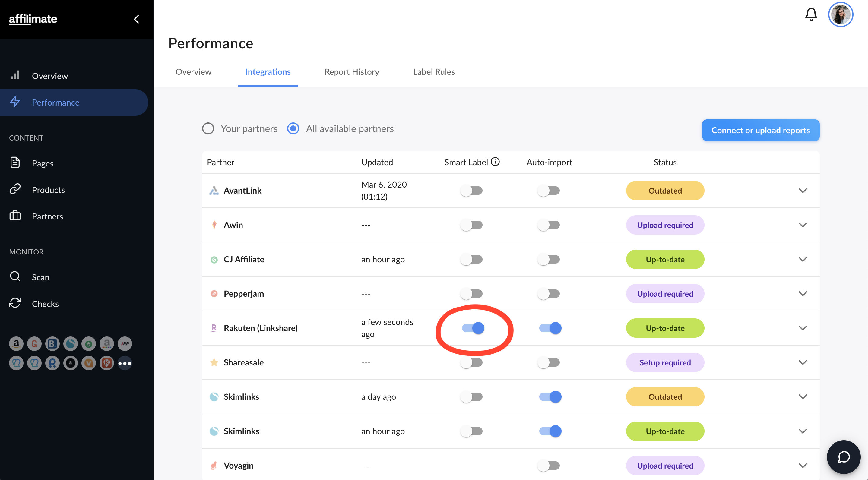Viewport: 868px width, 480px height.
Task: Click the CJ Affiliate logo in table
Action: pyautogui.click(x=214, y=259)
